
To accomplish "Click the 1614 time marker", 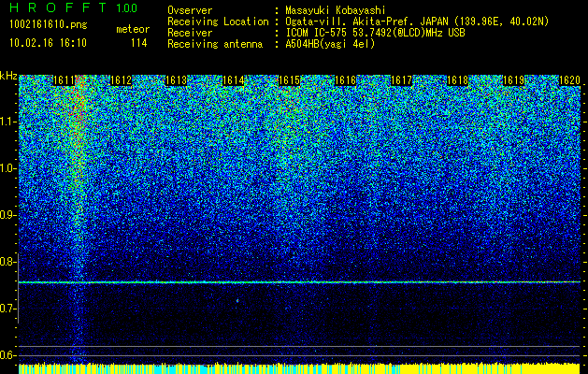I will pos(234,80).
